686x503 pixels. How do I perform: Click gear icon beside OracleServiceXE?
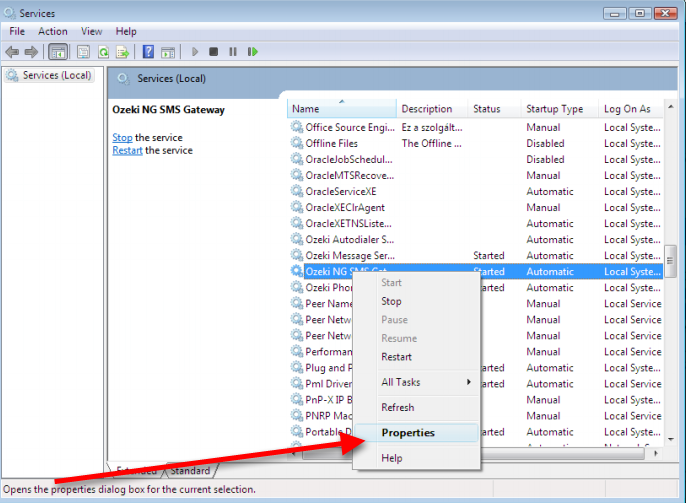[x=297, y=191]
